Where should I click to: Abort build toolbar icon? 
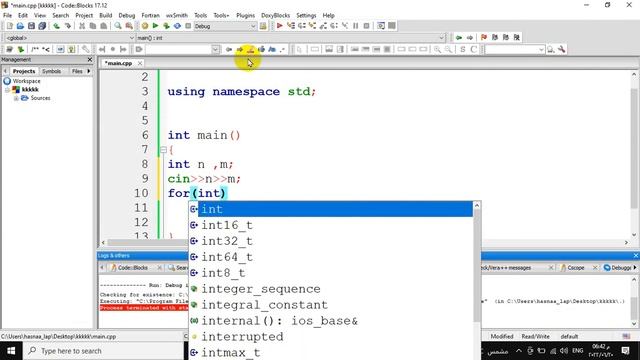coord(188,26)
